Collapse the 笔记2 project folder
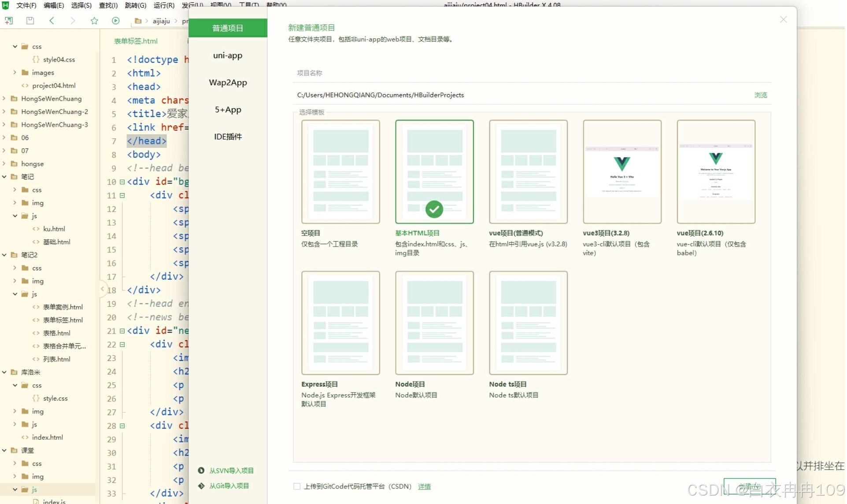This screenshot has height=504, width=847. pos(4,255)
